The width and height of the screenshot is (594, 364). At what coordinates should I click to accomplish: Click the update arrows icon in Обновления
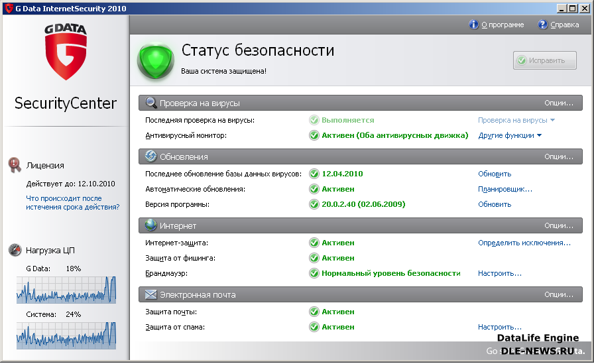(150, 156)
